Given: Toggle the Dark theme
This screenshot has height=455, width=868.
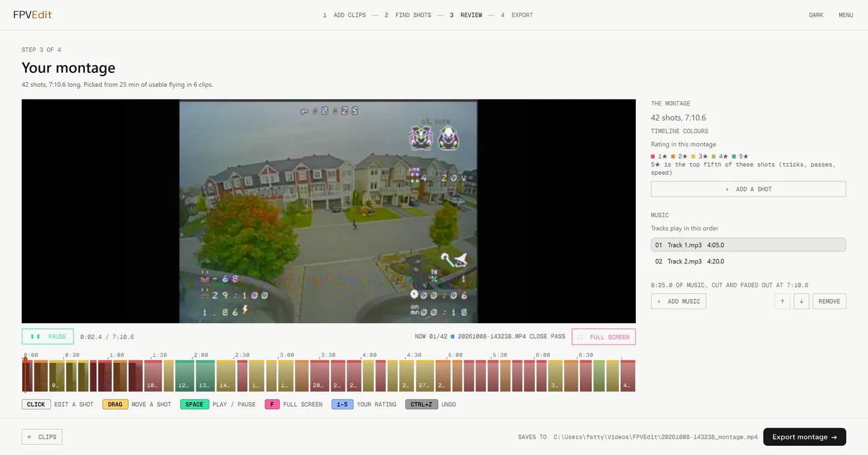Looking at the screenshot, I should (x=816, y=15).
